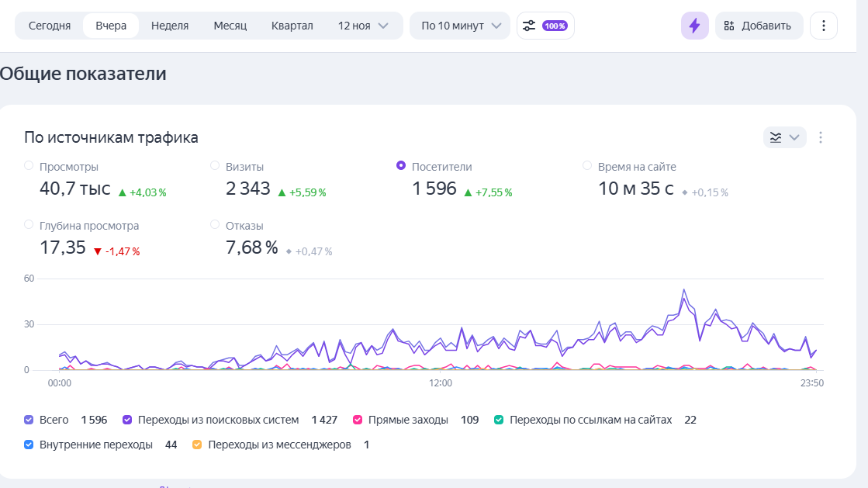Select the Просмотры metric radio button
The image size is (868, 488).
pyautogui.click(x=29, y=165)
